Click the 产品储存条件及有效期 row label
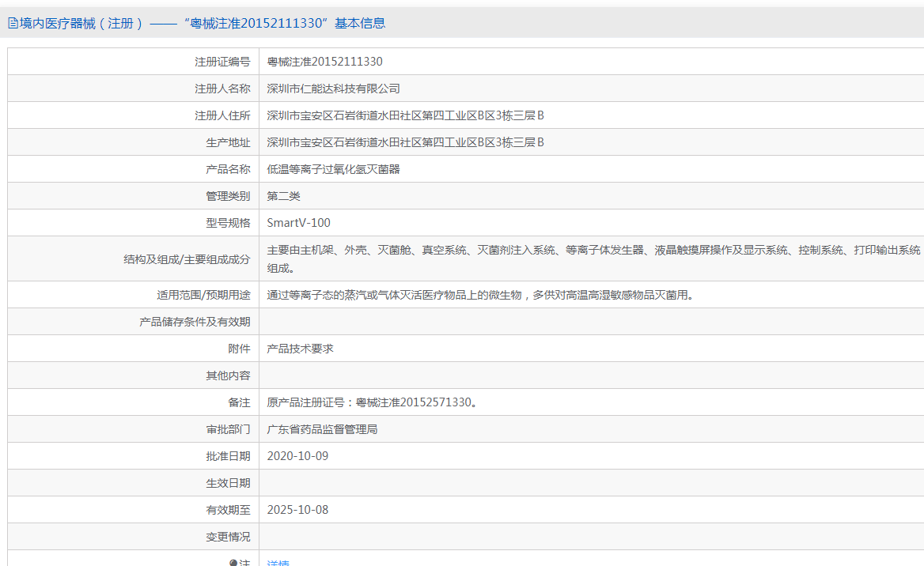The image size is (924, 566). (x=195, y=322)
